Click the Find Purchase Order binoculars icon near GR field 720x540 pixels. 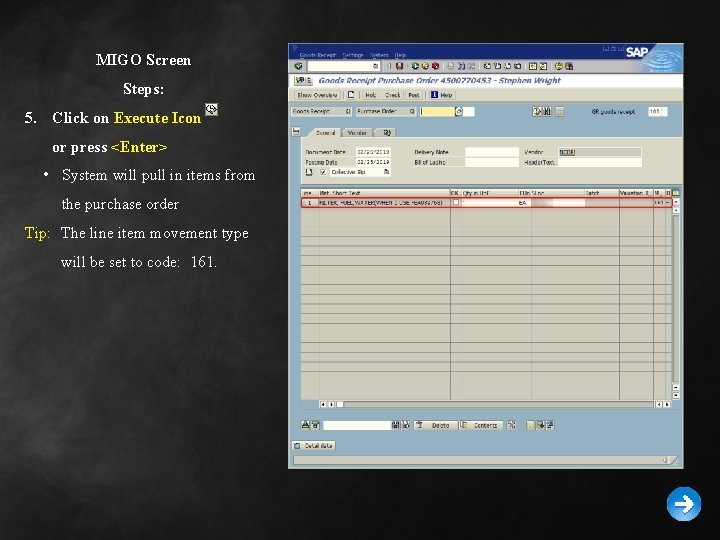point(546,111)
